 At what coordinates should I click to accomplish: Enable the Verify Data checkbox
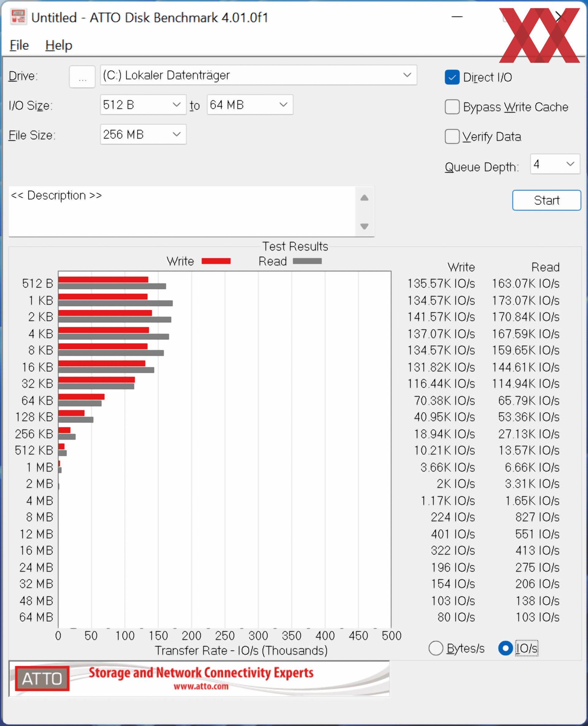pos(452,137)
